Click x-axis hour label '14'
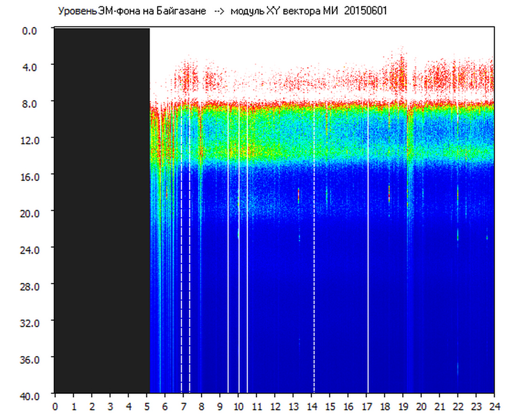The image size is (512, 420). tap(312, 406)
